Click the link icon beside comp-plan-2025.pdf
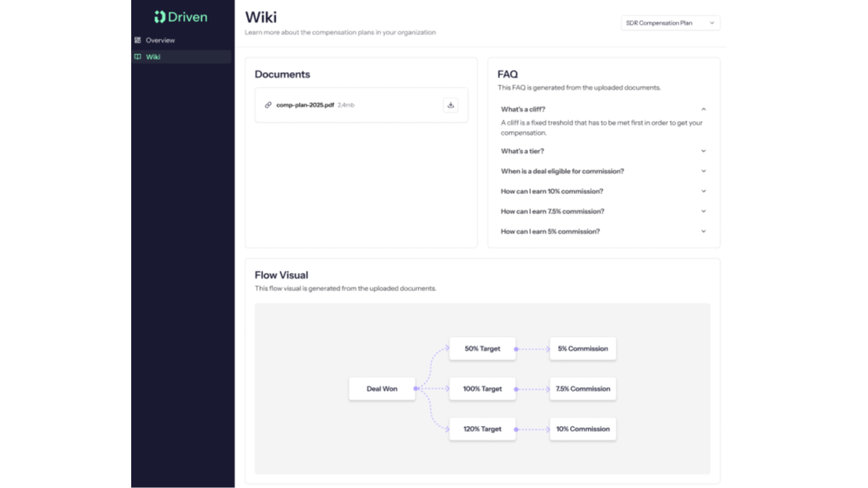The width and height of the screenshot is (868, 488). pyautogui.click(x=268, y=105)
